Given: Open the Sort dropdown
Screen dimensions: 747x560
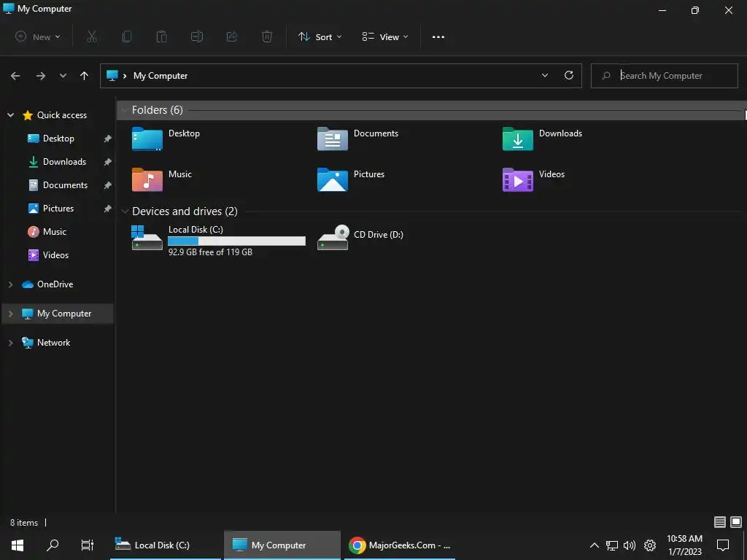Looking at the screenshot, I should coord(320,36).
